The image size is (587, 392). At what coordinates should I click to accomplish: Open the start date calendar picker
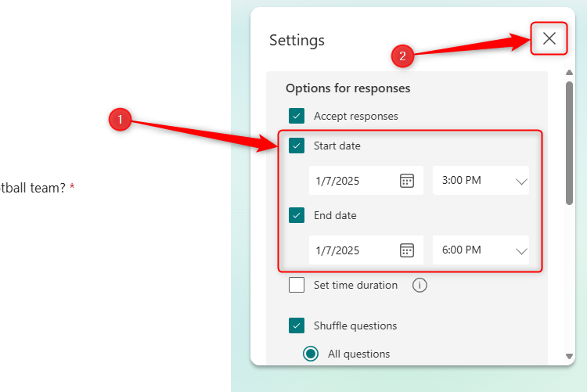[x=407, y=181]
